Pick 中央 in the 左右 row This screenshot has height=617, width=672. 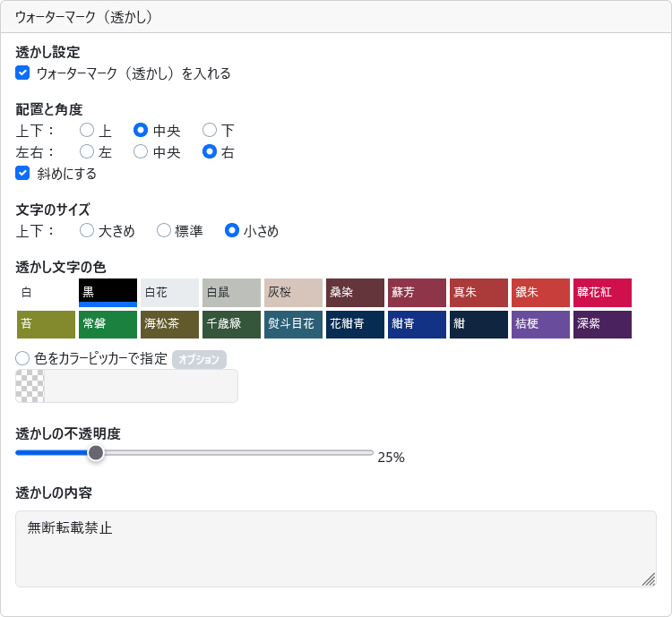tap(141, 152)
